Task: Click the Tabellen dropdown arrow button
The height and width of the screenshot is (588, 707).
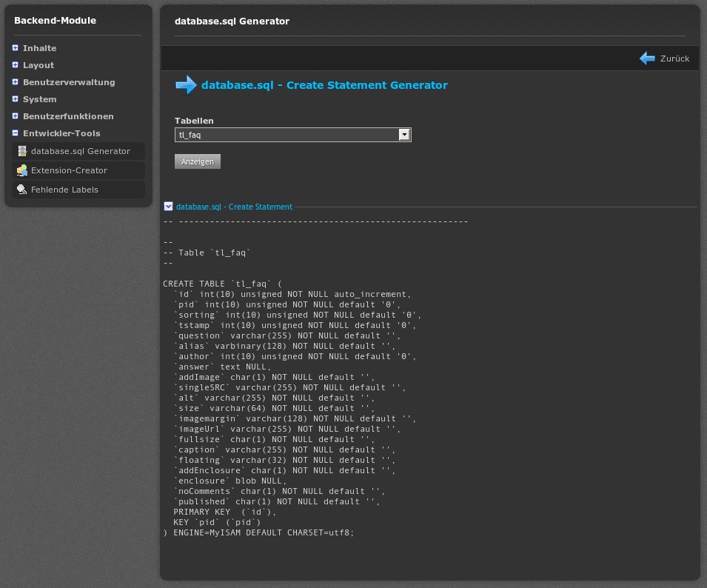Action: click(404, 135)
